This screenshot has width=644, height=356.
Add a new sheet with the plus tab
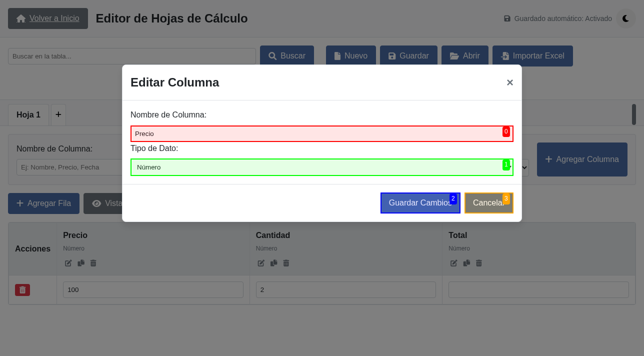coord(58,114)
